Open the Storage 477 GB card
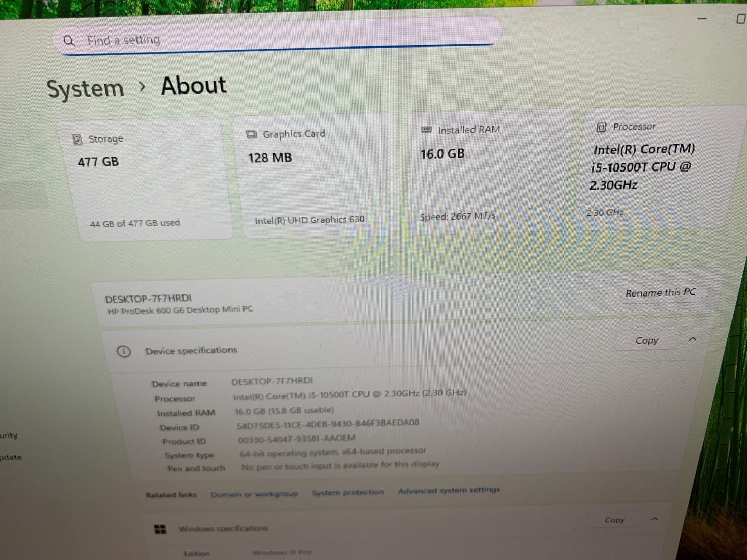 145,179
